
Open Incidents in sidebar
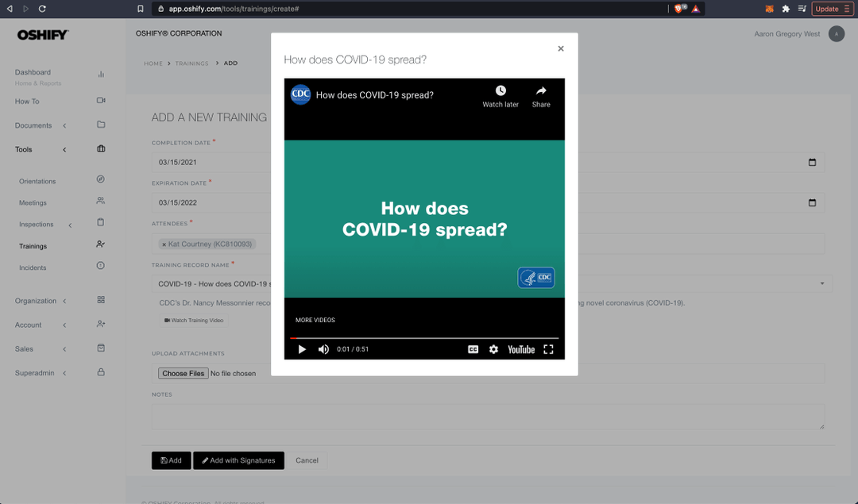coord(33,267)
